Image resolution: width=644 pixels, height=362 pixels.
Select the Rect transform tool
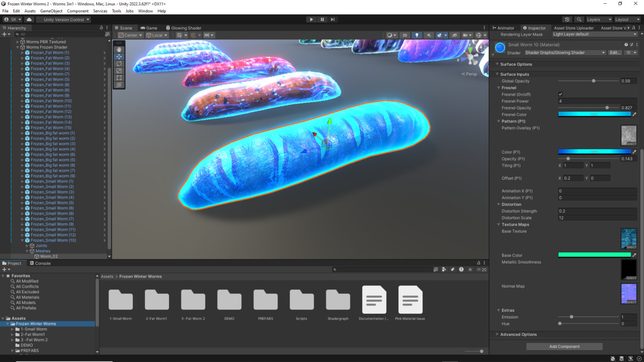[x=119, y=78]
